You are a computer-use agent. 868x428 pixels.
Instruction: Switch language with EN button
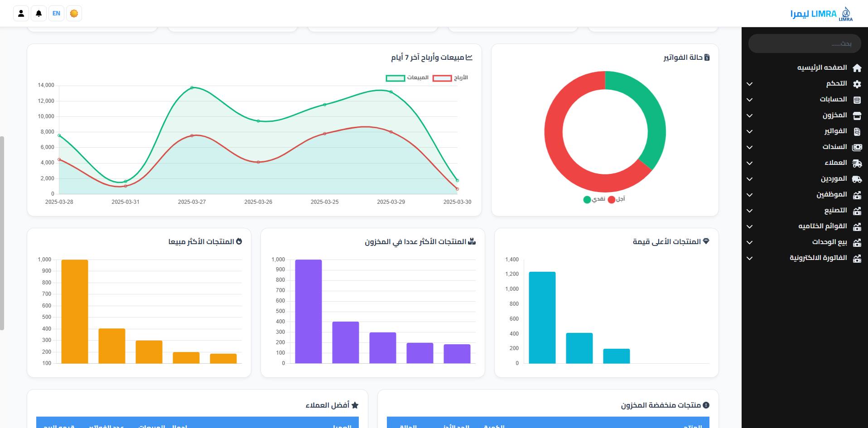coord(56,14)
